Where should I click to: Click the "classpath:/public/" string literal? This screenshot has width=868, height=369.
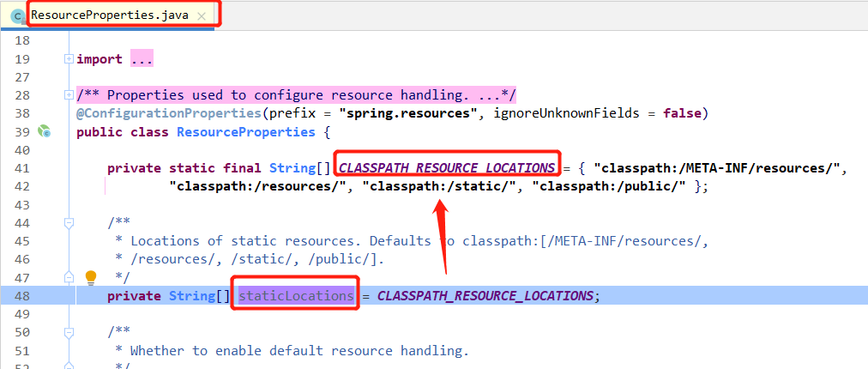[x=609, y=187]
